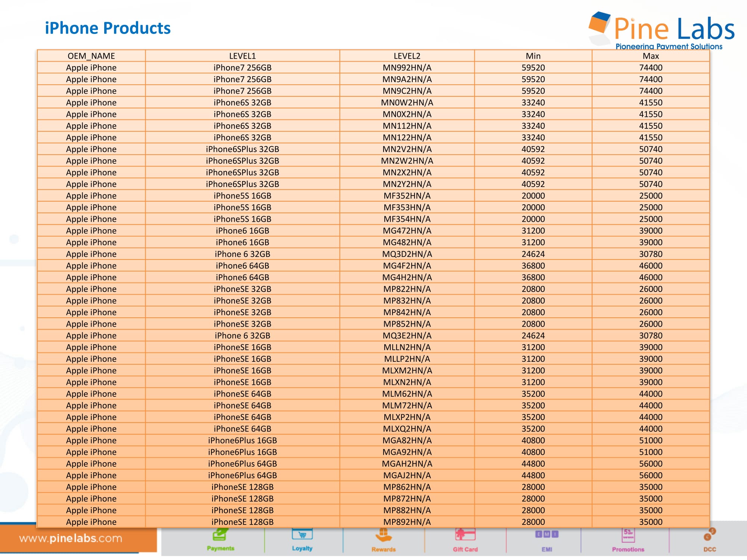This screenshot has width=747, height=560.
Task: Click the DCC coins icon
Action: (709, 535)
